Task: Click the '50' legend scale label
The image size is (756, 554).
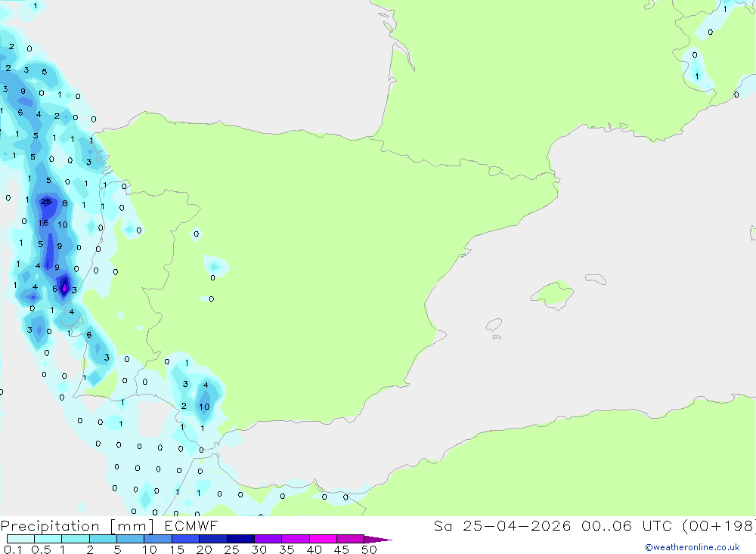Action: [x=369, y=549]
